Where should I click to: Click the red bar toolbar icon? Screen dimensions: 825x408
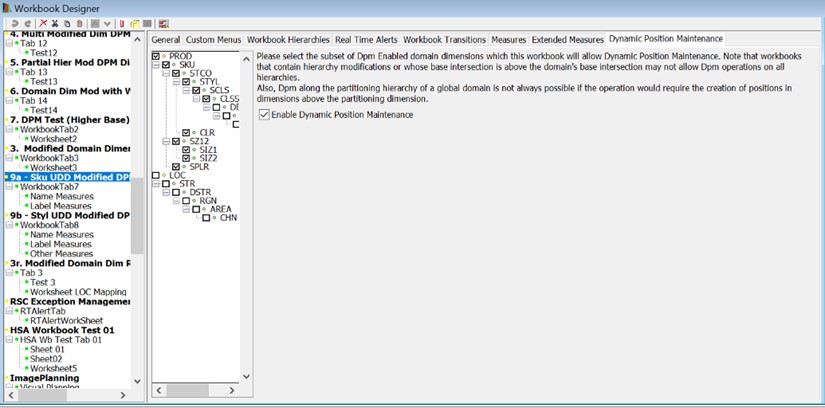[x=122, y=24]
